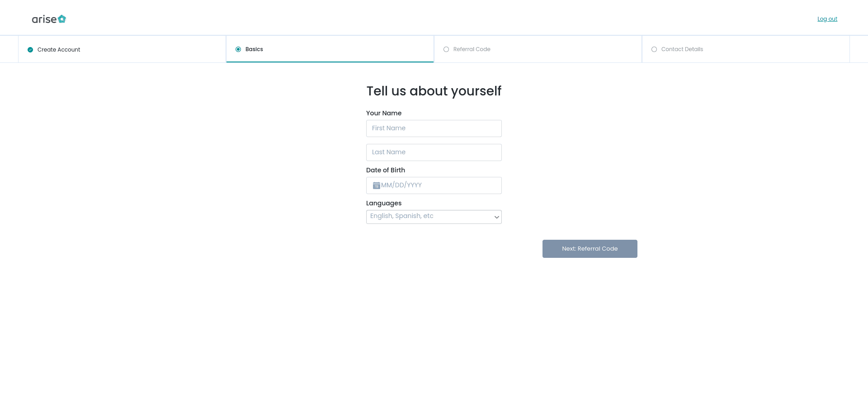Select the Basics step radio indicator
This screenshot has width=868, height=394.
pos(238,49)
